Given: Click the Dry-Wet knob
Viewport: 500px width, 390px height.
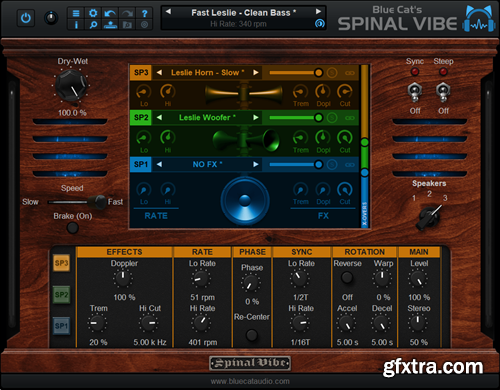Looking at the screenshot, I should (x=71, y=86).
